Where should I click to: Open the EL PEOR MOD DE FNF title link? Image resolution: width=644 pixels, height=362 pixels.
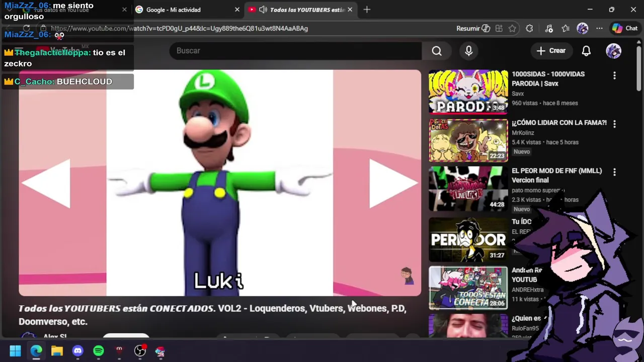[556, 175]
